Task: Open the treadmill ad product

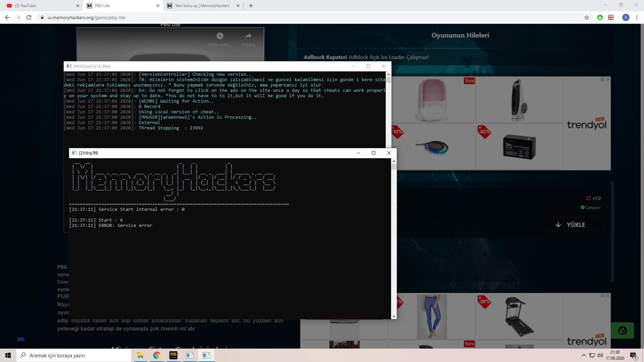Action: coord(519,317)
